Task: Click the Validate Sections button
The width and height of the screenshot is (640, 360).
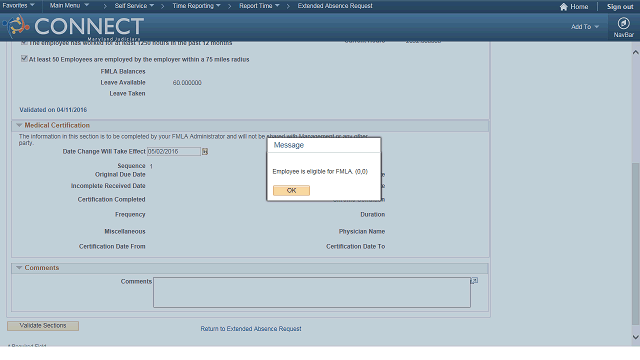Action: [43, 326]
